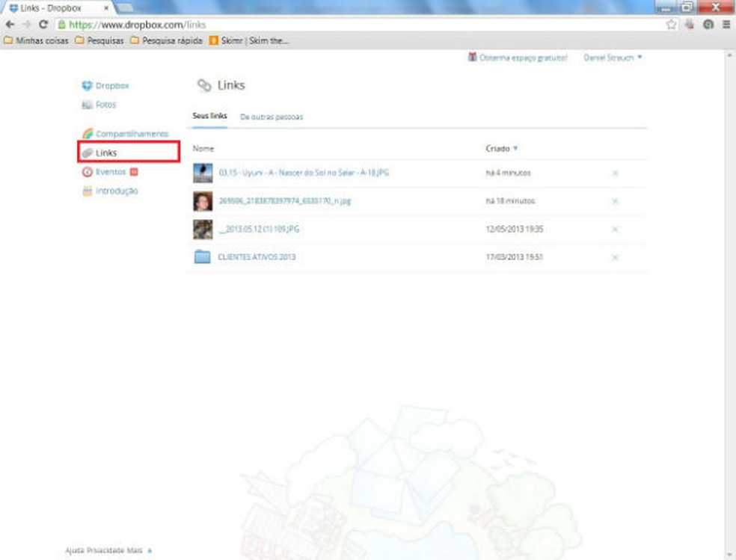Click Obtenha espaço gratuito link
736x560 pixels.
click(523, 58)
